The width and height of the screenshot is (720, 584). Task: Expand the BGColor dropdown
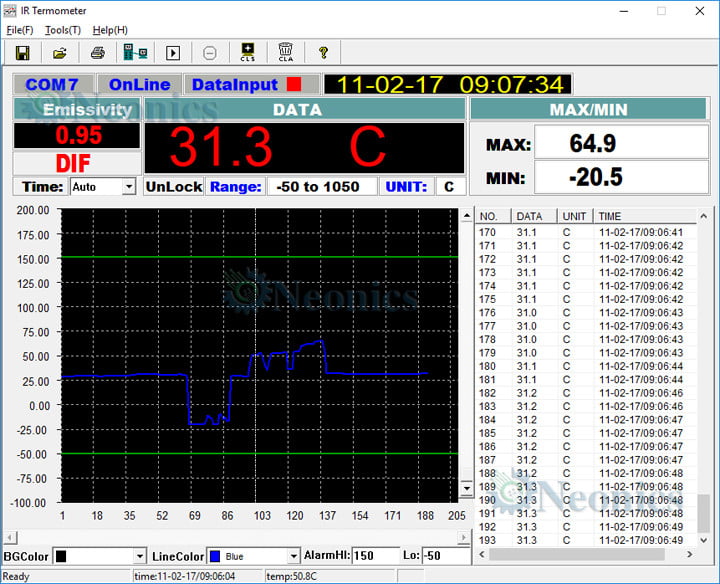tap(140, 556)
